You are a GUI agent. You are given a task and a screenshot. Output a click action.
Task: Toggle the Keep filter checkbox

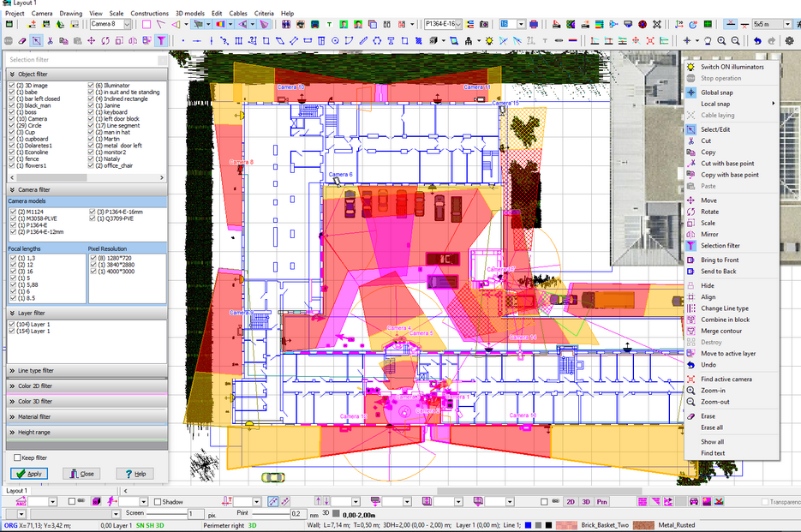[17, 458]
